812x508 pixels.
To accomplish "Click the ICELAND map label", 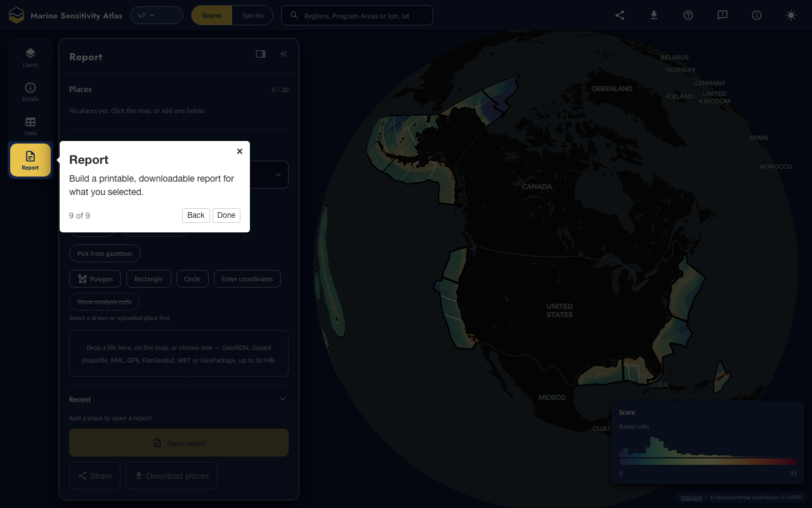I will (679, 97).
